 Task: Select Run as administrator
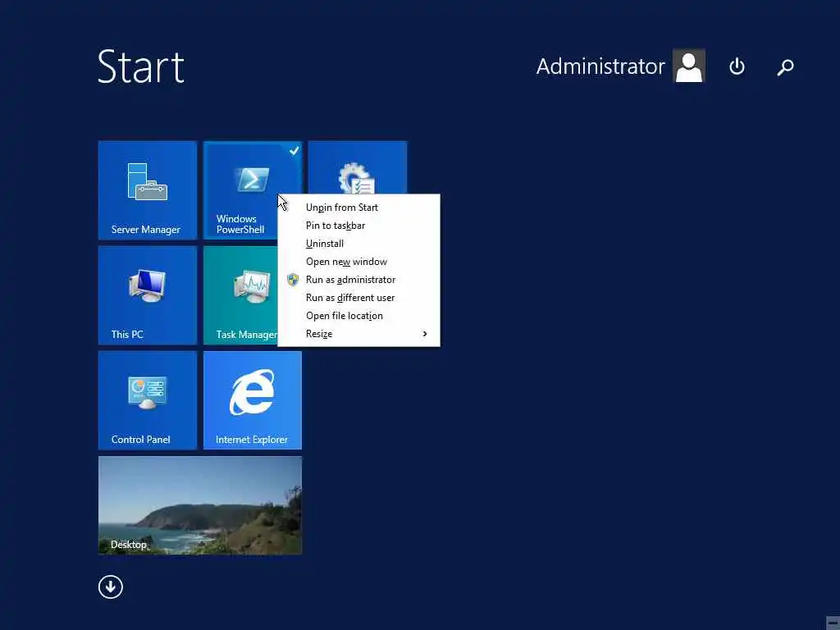tap(359, 280)
